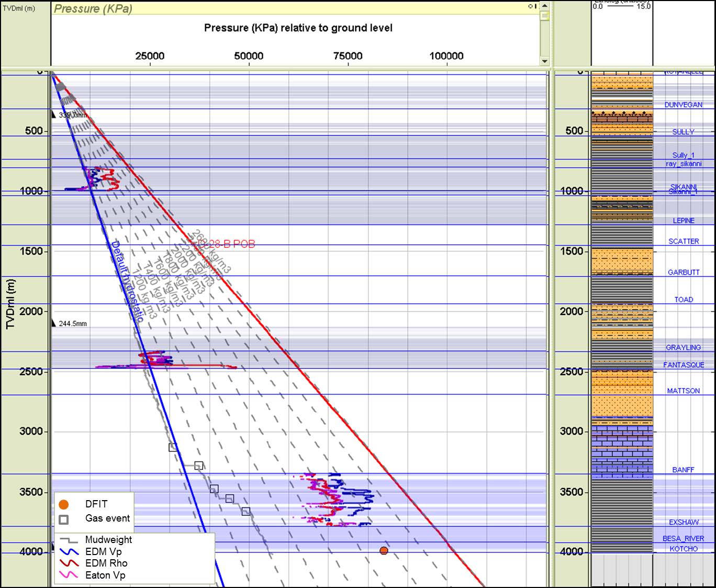
Task: Click the gray Mudweight step-line symbol in legend
Action: pyautogui.click(x=68, y=539)
